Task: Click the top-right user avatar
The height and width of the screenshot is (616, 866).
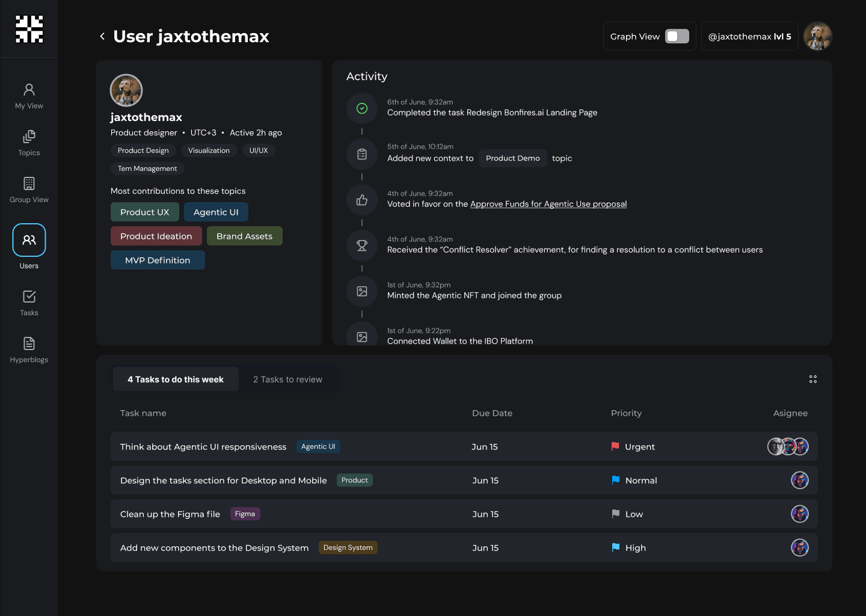Action: (x=818, y=36)
